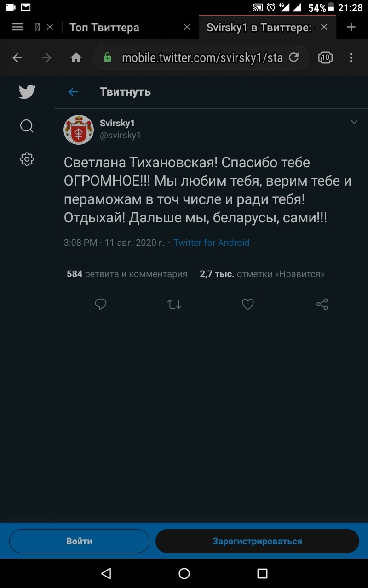Open Twitter search via magnifier icon
368x588 pixels.
tap(27, 126)
